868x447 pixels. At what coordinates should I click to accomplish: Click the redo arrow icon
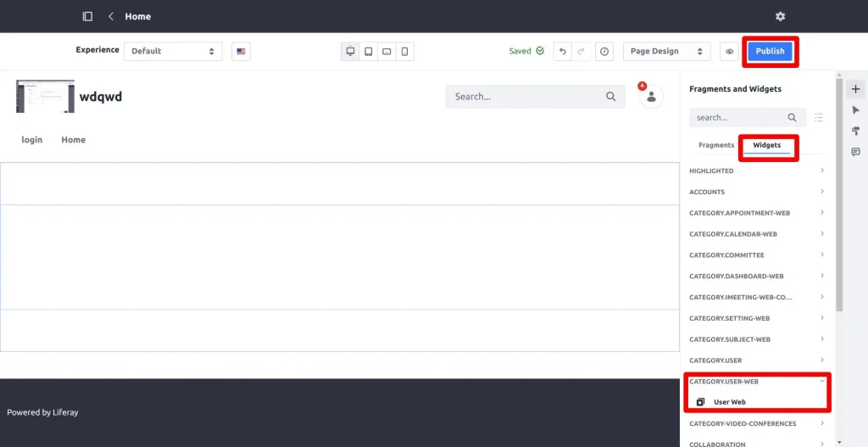point(581,51)
